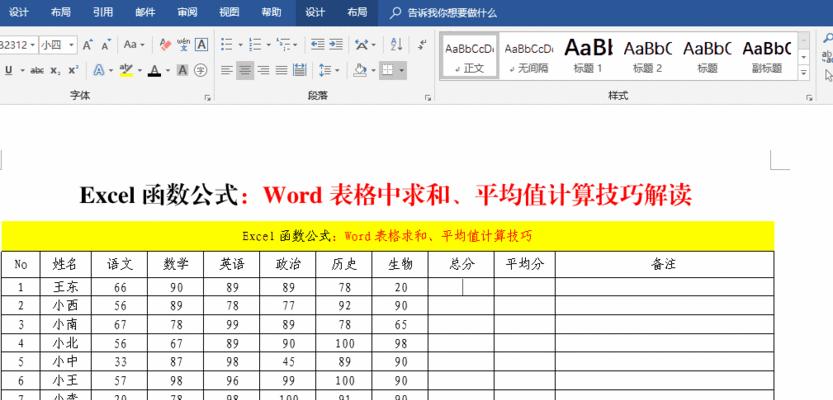Select 平均分 header cell
Viewport: 833px width, 400px height.
[x=524, y=264]
